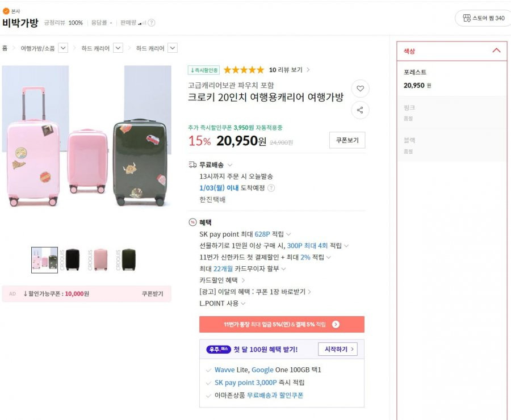Click the arrow icon on 11번가 통장 banner
This screenshot has width=511, height=420.
tap(336, 324)
